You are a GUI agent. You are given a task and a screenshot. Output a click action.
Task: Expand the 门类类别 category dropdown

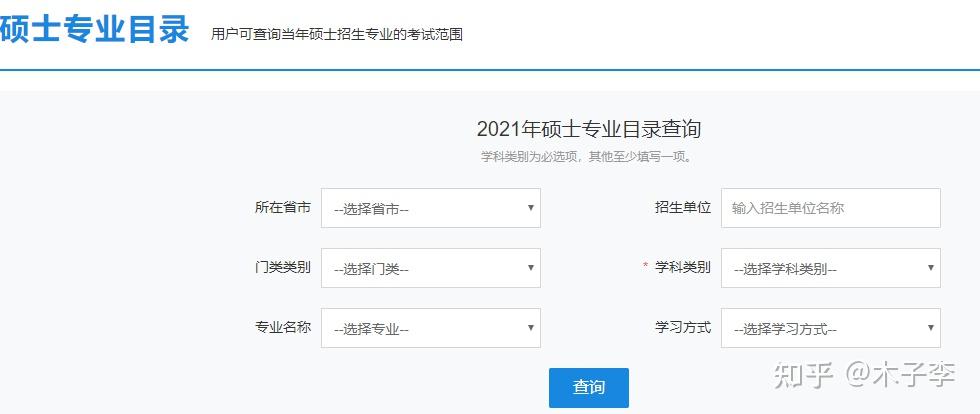[x=430, y=268]
